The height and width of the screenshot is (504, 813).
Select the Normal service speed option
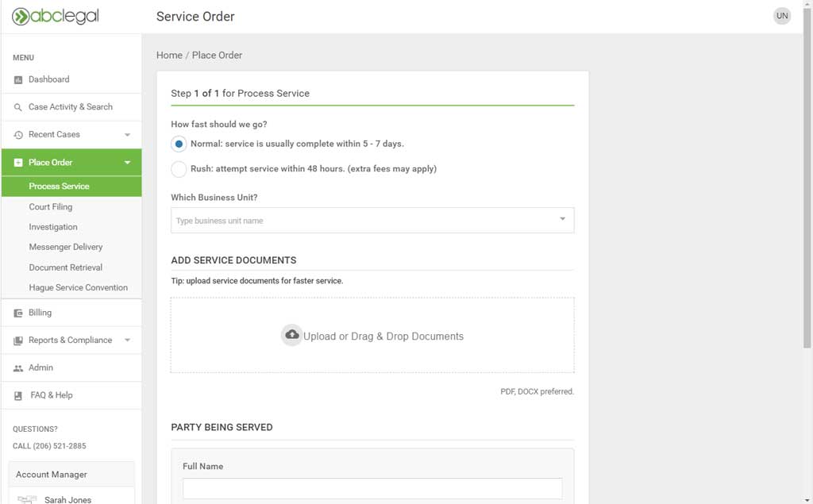pos(179,144)
